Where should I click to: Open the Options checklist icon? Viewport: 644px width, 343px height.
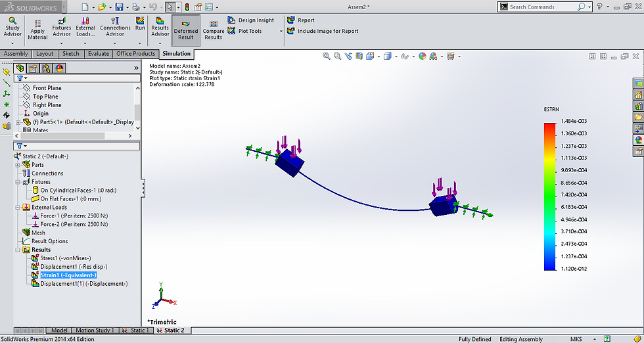(209, 7)
